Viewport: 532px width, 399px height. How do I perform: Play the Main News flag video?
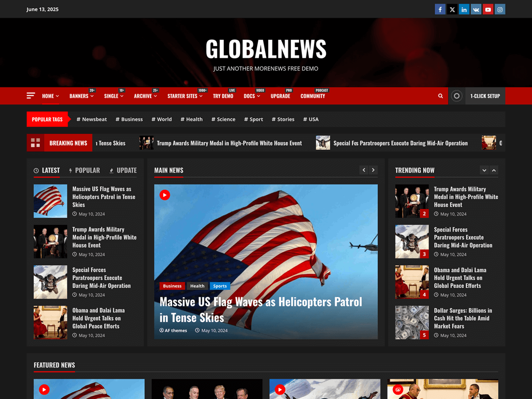pyautogui.click(x=164, y=195)
